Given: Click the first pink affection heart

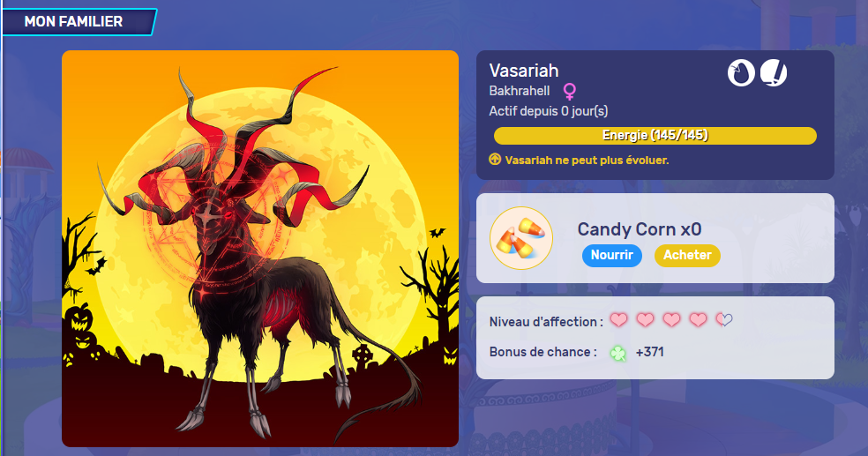Looking at the screenshot, I should click(619, 320).
